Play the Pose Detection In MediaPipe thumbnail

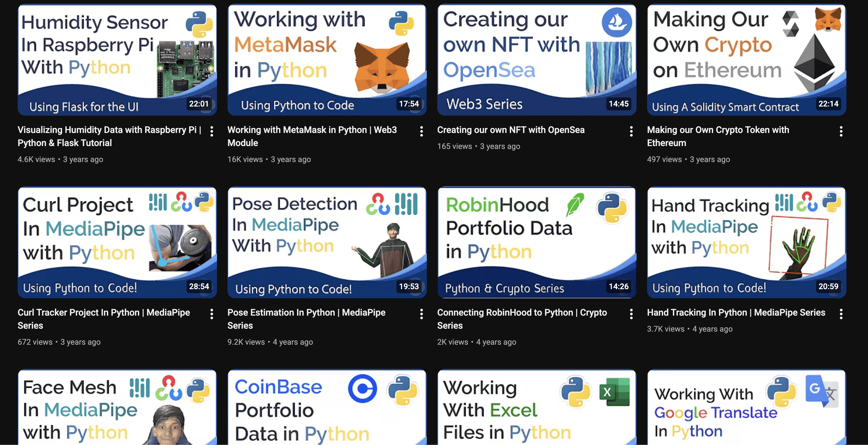click(x=327, y=242)
